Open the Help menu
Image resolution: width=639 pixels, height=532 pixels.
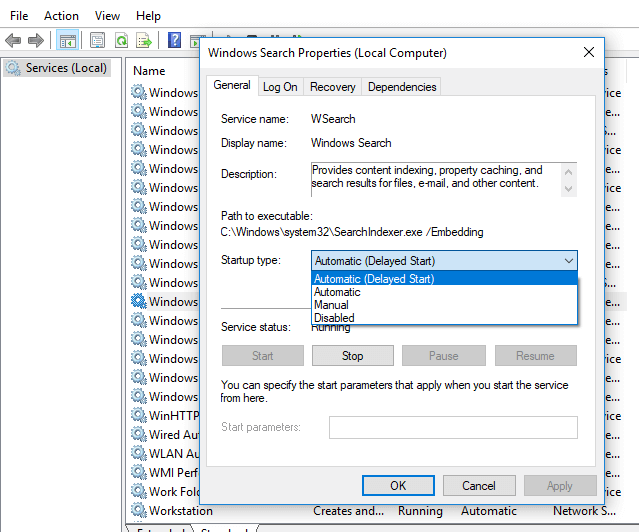pyautogui.click(x=148, y=16)
